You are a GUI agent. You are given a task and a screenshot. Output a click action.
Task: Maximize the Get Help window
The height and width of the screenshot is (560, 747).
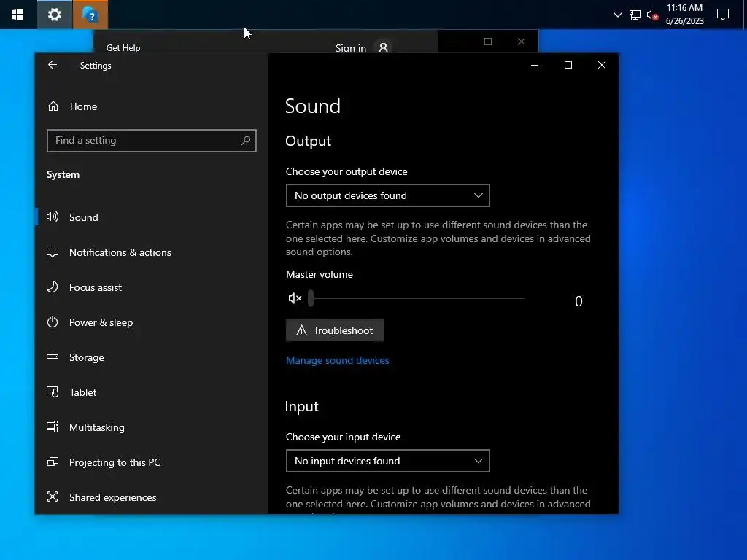pyautogui.click(x=488, y=42)
